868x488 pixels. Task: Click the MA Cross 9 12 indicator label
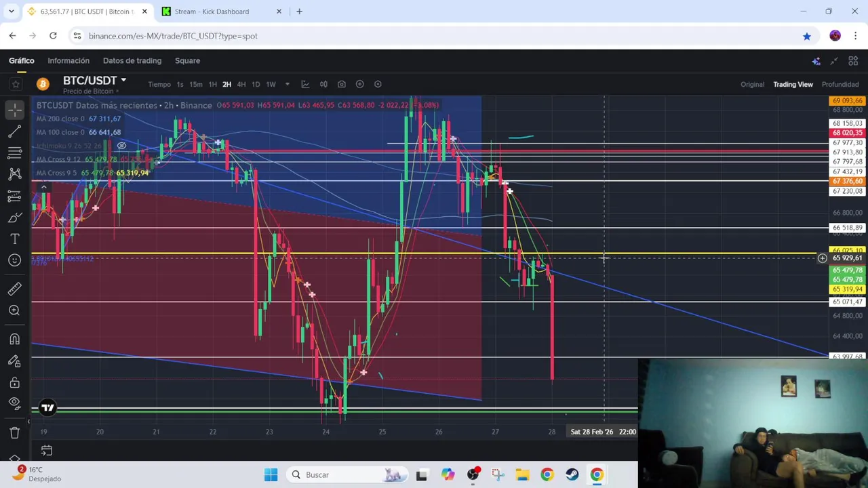click(x=58, y=159)
